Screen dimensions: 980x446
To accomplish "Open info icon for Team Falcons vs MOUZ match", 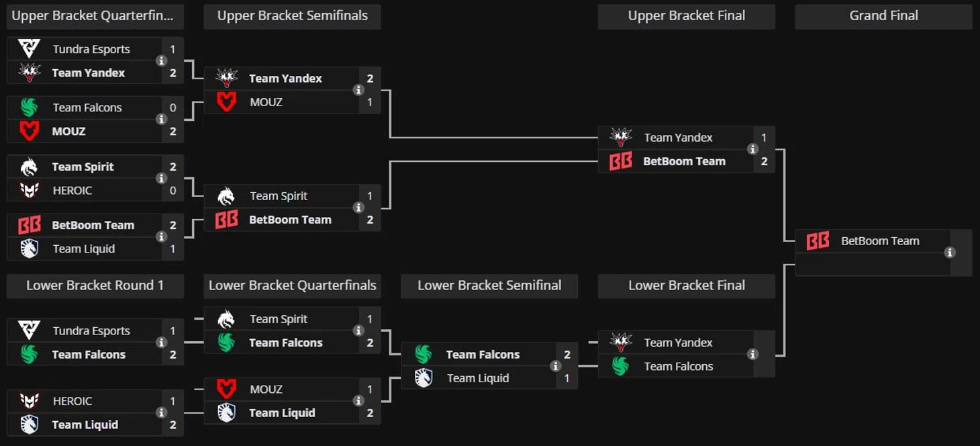I will 161,120.
